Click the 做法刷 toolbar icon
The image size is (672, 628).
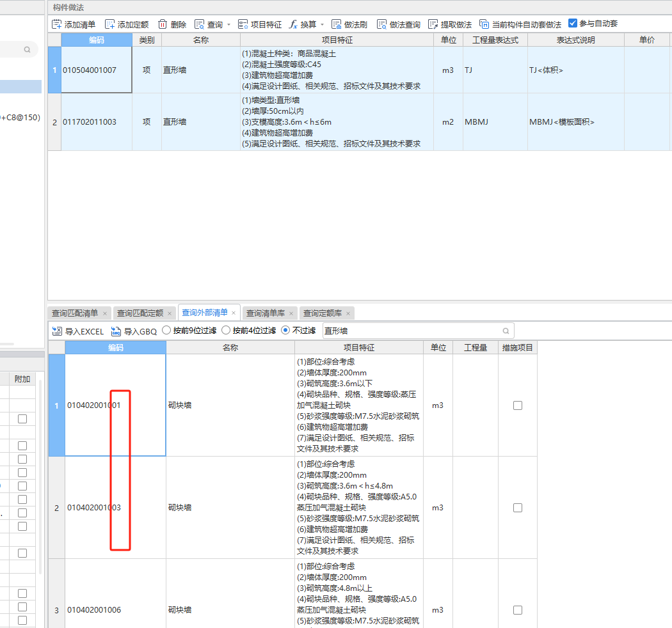click(337, 24)
